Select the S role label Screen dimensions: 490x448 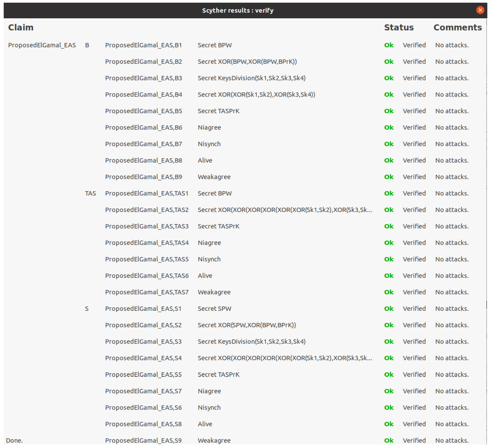click(x=87, y=309)
